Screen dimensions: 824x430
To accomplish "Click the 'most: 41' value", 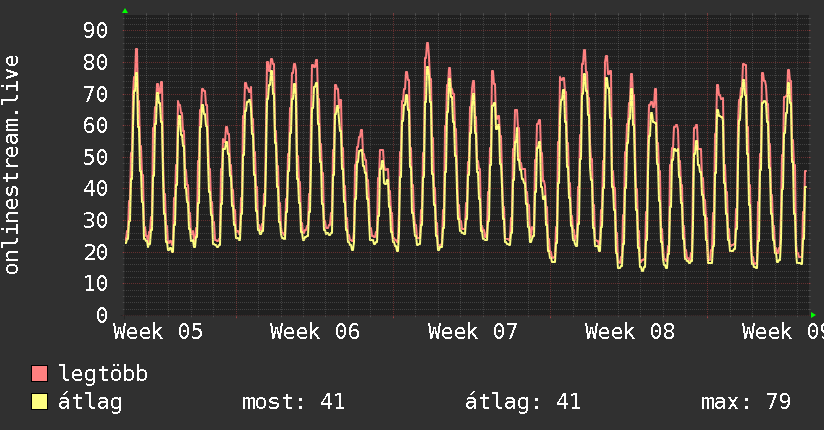I will tap(293, 402).
